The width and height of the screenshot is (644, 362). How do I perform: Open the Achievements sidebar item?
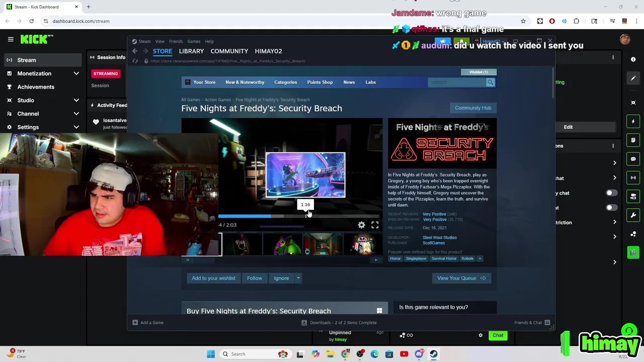tap(36, 87)
